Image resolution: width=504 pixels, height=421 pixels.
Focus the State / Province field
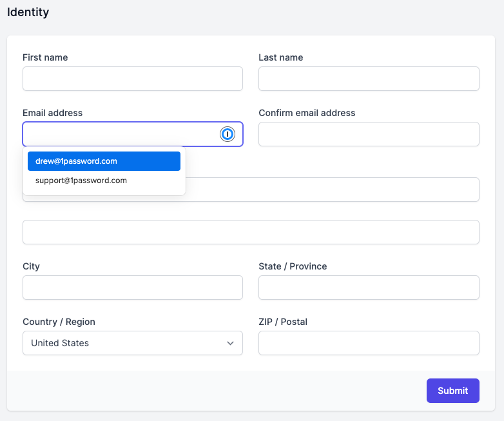tap(369, 288)
